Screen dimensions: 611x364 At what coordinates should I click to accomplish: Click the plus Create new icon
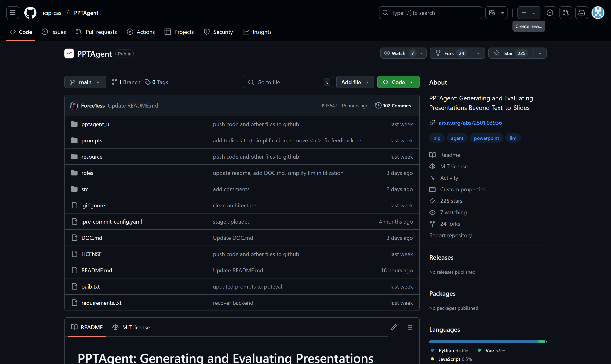pyautogui.click(x=524, y=13)
